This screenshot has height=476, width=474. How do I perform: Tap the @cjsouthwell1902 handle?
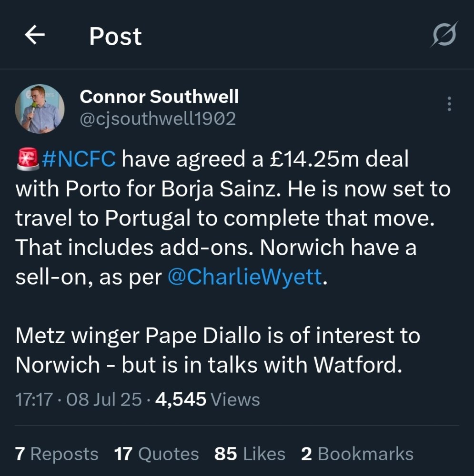(x=158, y=119)
